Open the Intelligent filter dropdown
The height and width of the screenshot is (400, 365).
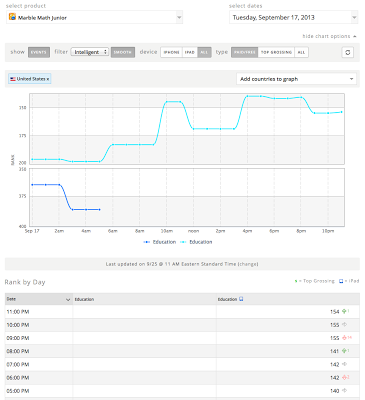pyautogui.click(x=90, y=52)
